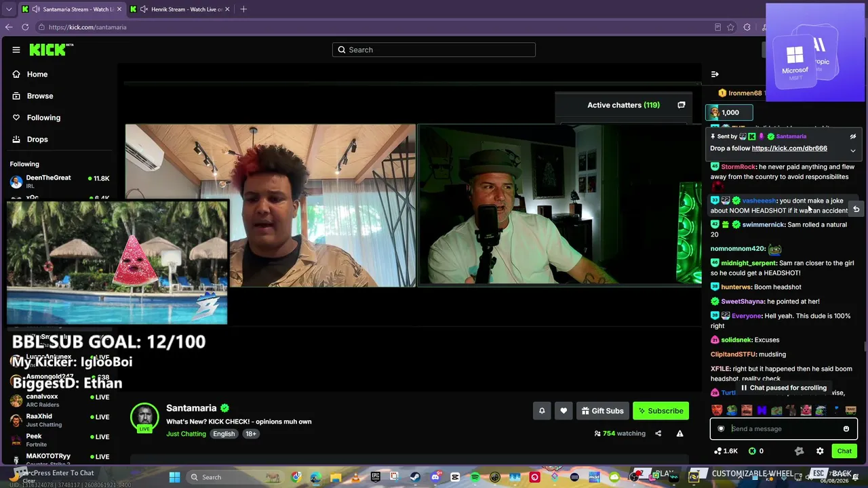Viewport: 868px width, 488px height.
Task: Open the Windows Start menu
Action: tap(174, 477)
